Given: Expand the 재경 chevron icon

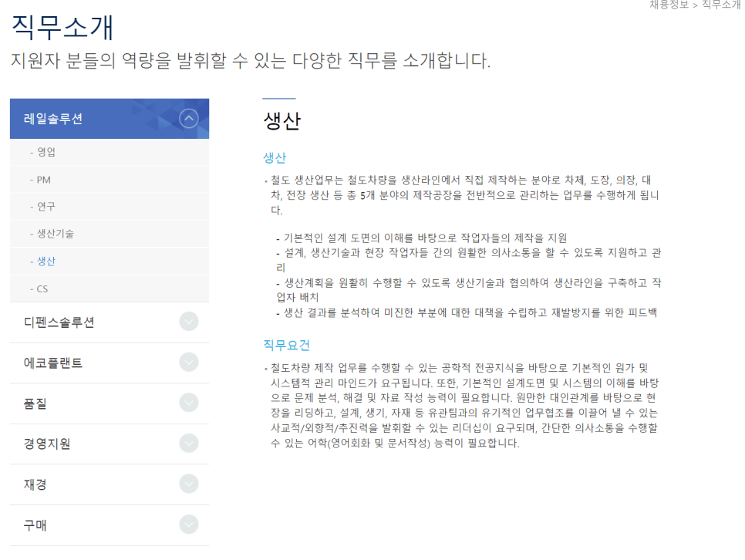Looking at the screenshot, I should coord(188,484).
